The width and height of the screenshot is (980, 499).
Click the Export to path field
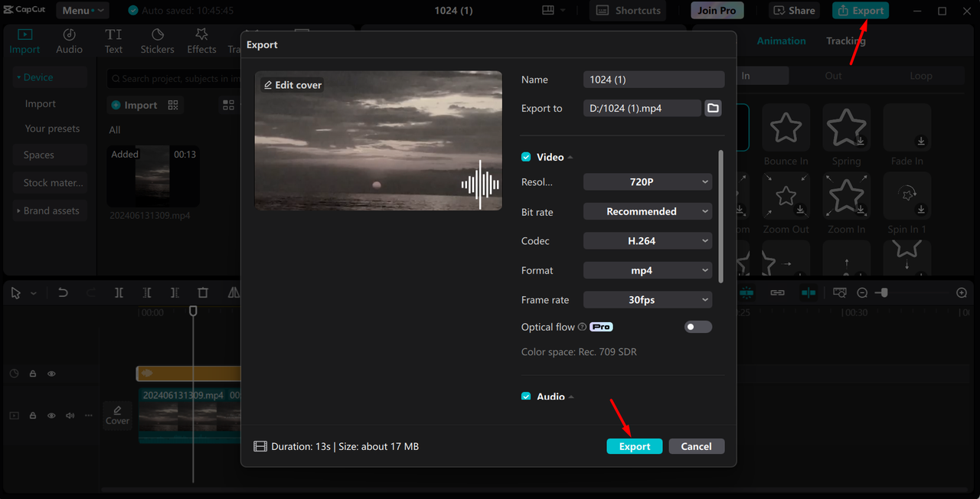pyautogui.click(x=642, y=108)
